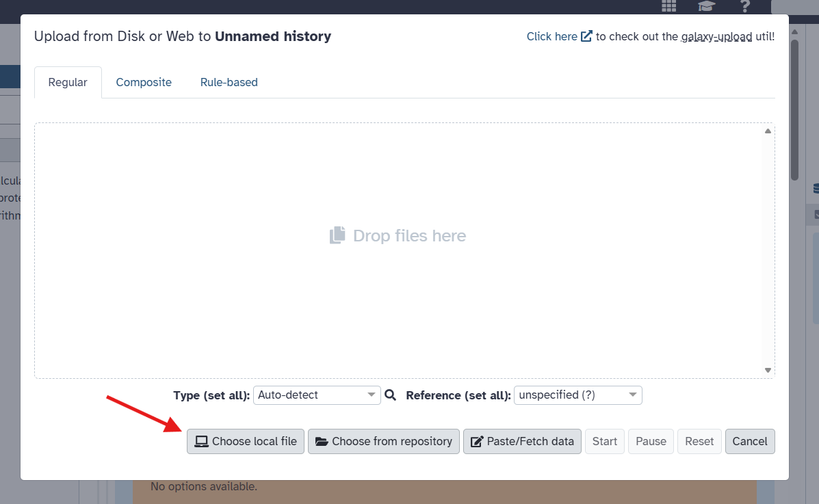Viewport: 819px width, 504px height.
Task: Click the question mark help icon
Action: [x=745, y=6]
